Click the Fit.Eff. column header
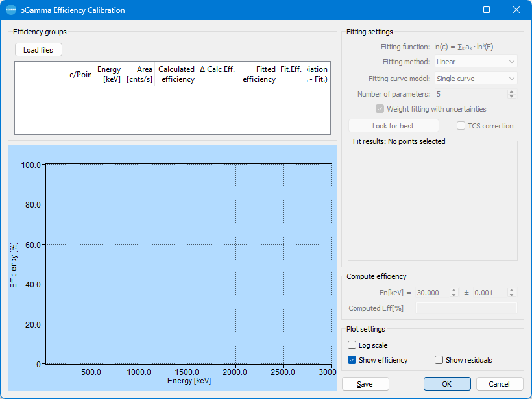The width and height of the screenshot is (532, 399). coord(291,74)
